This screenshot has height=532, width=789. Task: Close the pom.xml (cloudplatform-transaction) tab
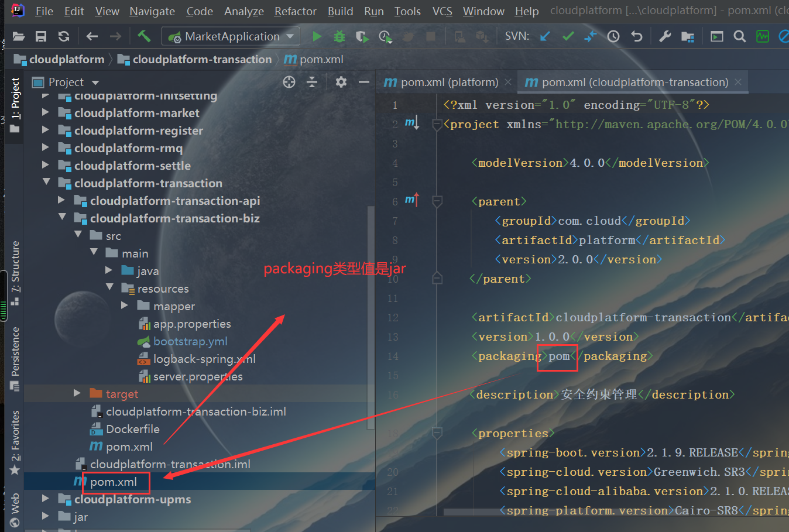738,82
